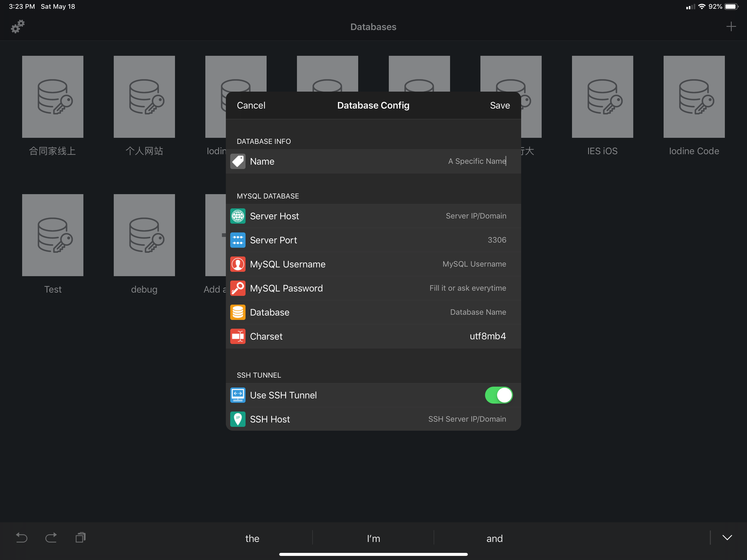747x560 pixels.
Task: Tap the undo arrow in keyboard bar
Action: point(22,537)
